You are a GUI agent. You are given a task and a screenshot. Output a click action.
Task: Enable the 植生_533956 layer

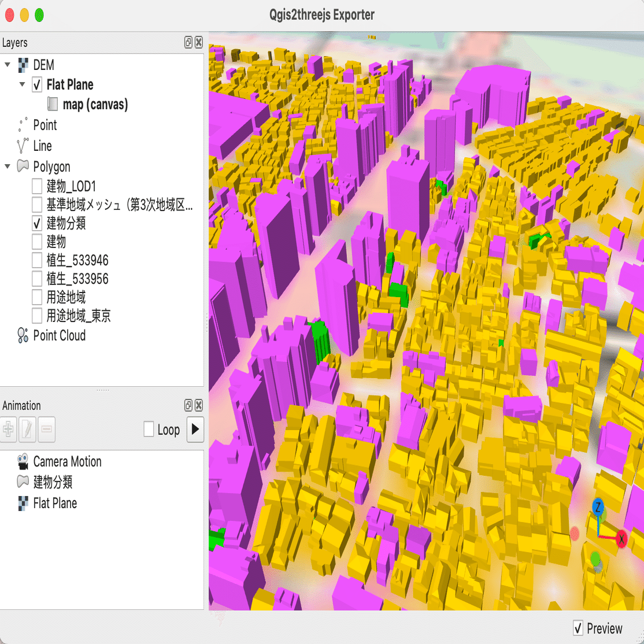[37, 279]
